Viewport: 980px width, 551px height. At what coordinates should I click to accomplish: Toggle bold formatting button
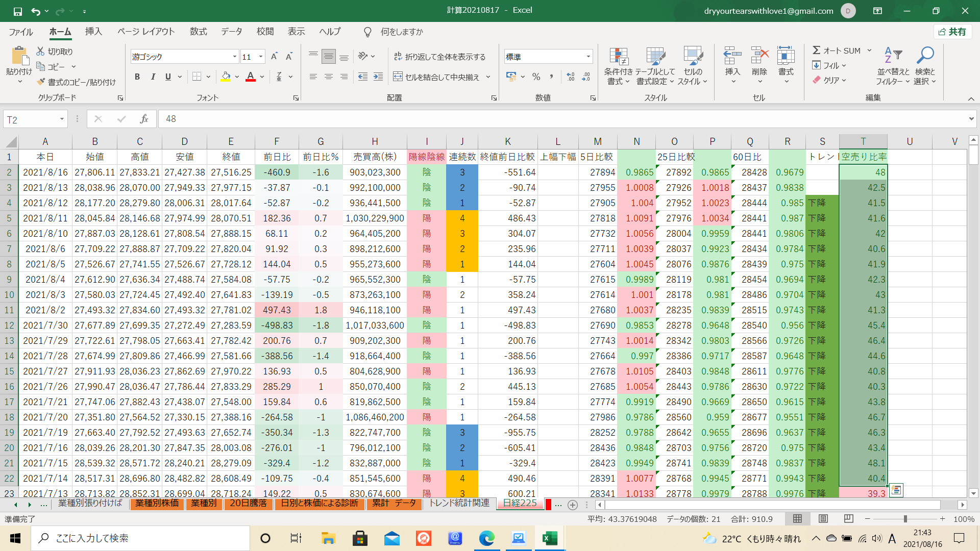tap(137, 77)
